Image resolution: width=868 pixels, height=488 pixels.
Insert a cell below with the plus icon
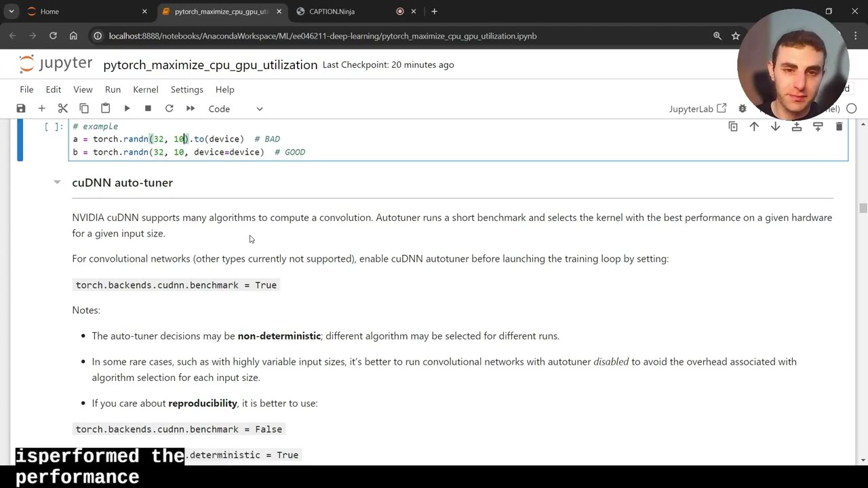click(x=41, y=108)
